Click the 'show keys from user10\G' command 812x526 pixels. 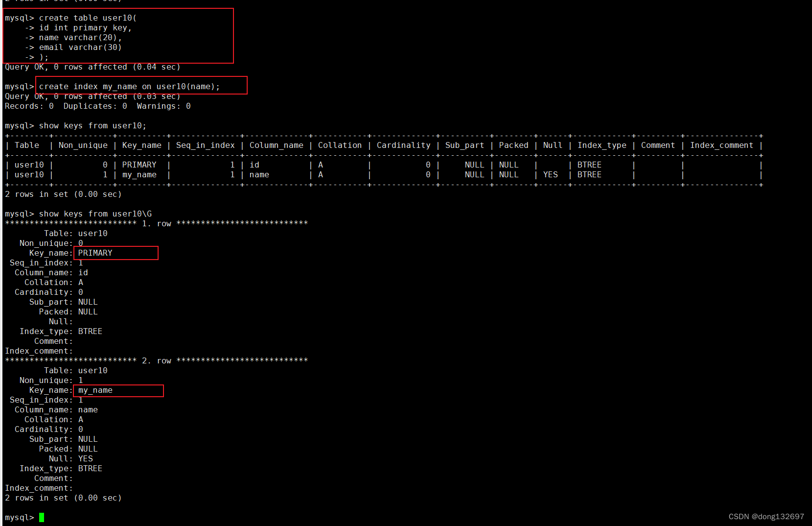[95, 214]
